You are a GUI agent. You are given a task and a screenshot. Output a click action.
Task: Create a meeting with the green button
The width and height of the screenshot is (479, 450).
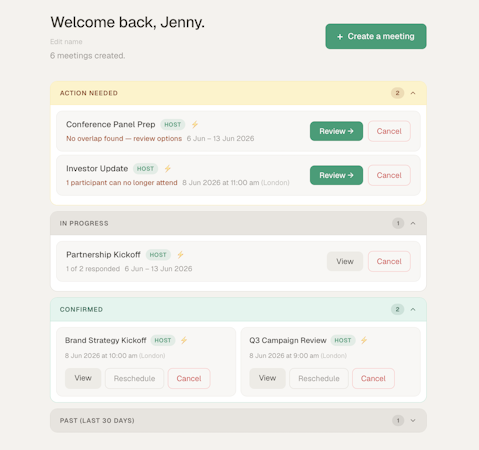tap(376, 36)
